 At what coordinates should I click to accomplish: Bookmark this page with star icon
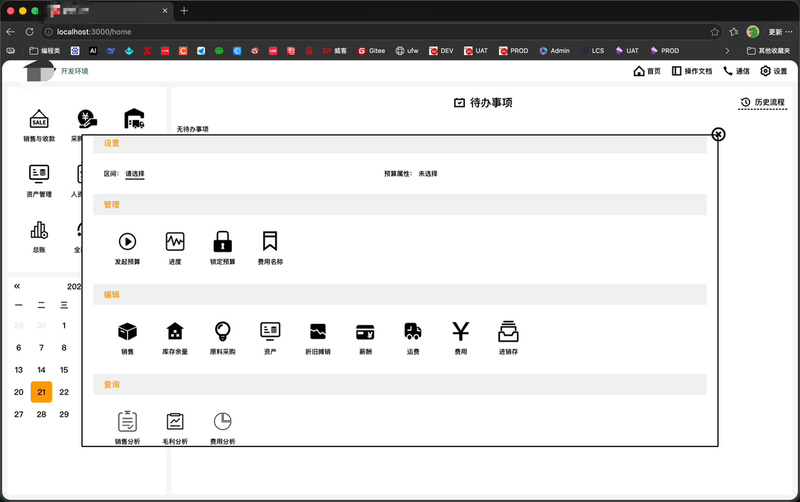tap(714, 32)
